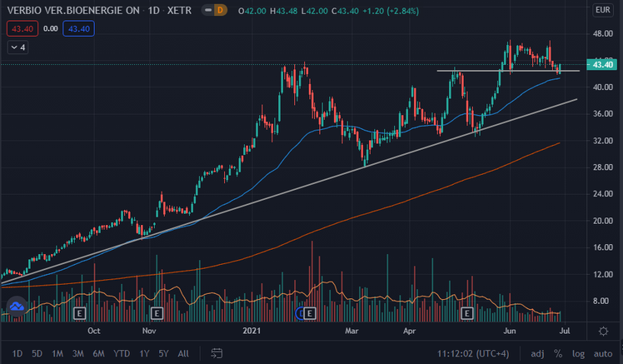Click the Jun label on time axis
The image size is (623, 364).
(x=510, y=331)
